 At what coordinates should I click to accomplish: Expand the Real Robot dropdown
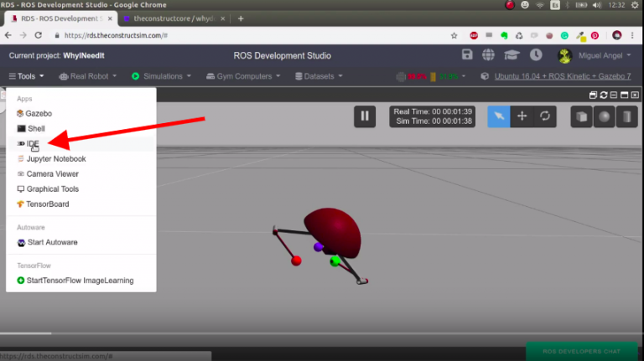tap(88, 76)
